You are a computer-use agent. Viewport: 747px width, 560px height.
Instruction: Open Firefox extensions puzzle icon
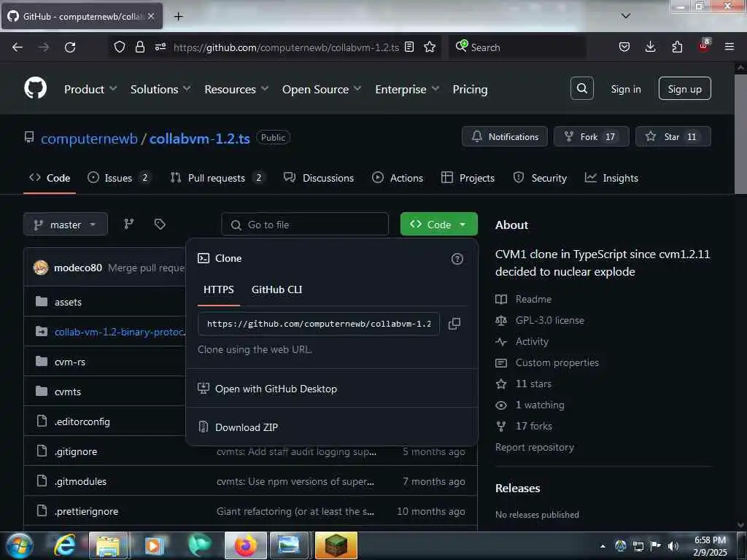pos(677,47)
